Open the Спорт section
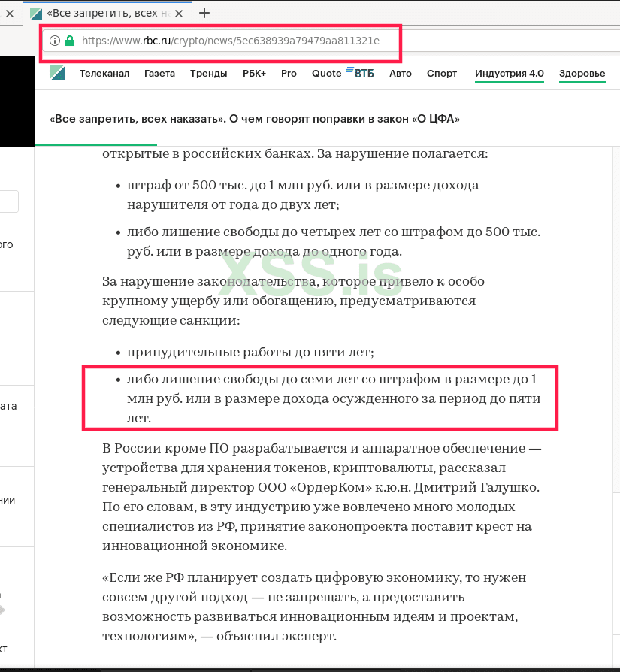The width and height of the screenshot is (620, 672). tap(442, 73)
